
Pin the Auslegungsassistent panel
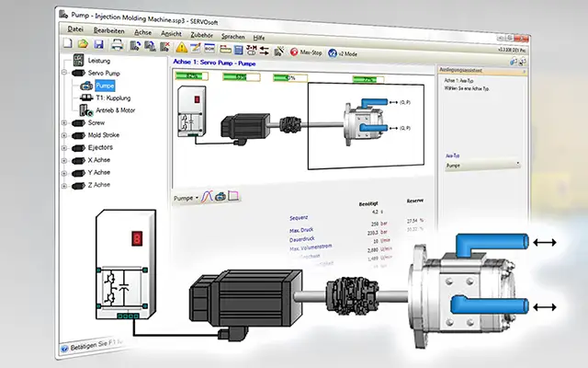[x=524, y=72]
